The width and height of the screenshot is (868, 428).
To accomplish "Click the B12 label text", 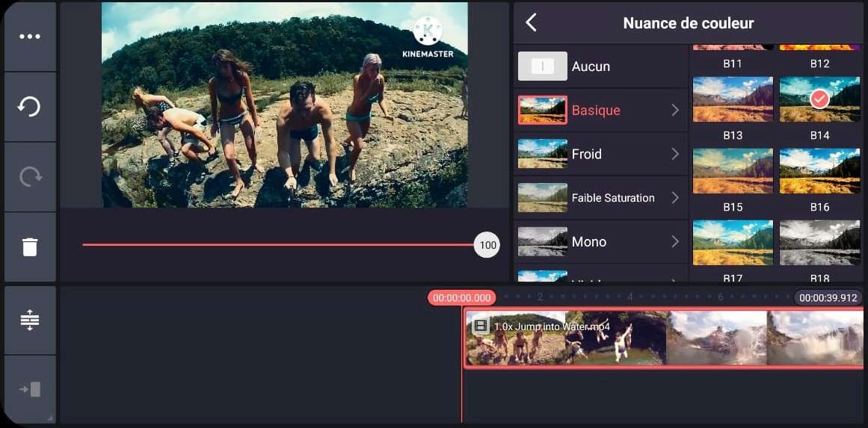I will 819,63.
